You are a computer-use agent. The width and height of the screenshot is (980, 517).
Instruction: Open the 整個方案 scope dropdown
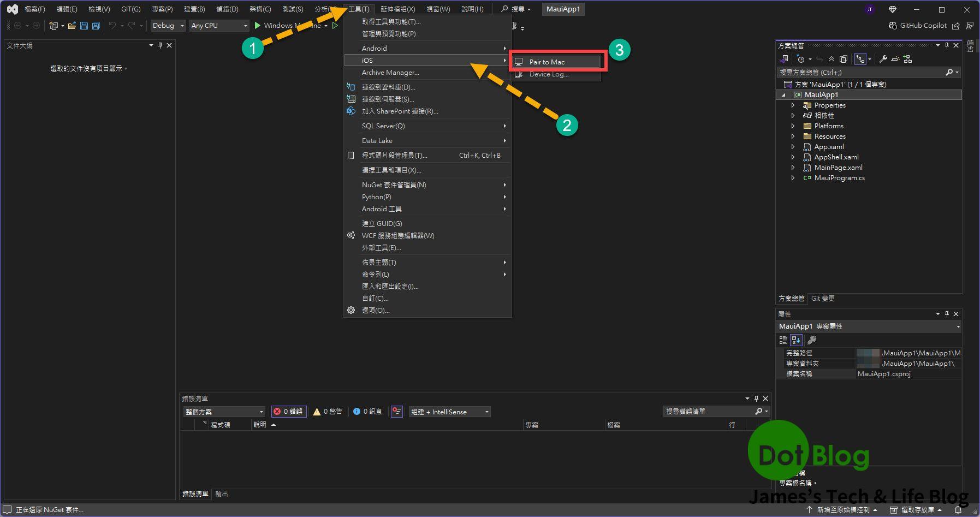point(224,412)
